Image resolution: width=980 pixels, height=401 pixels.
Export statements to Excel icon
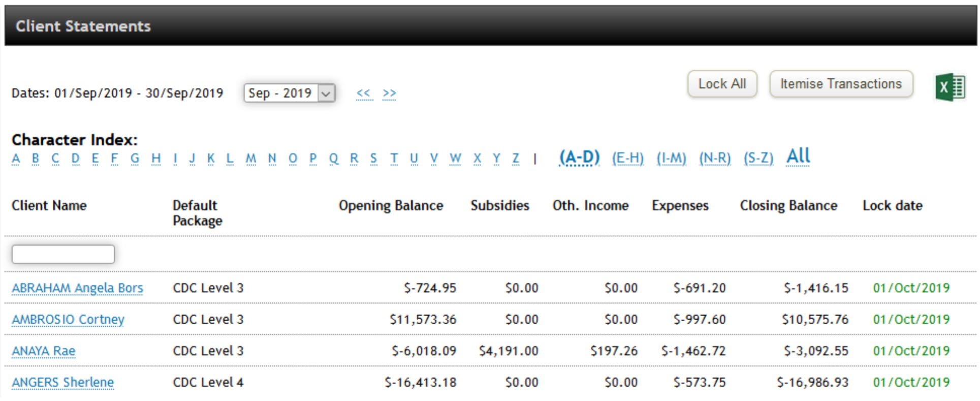(950, 87)
